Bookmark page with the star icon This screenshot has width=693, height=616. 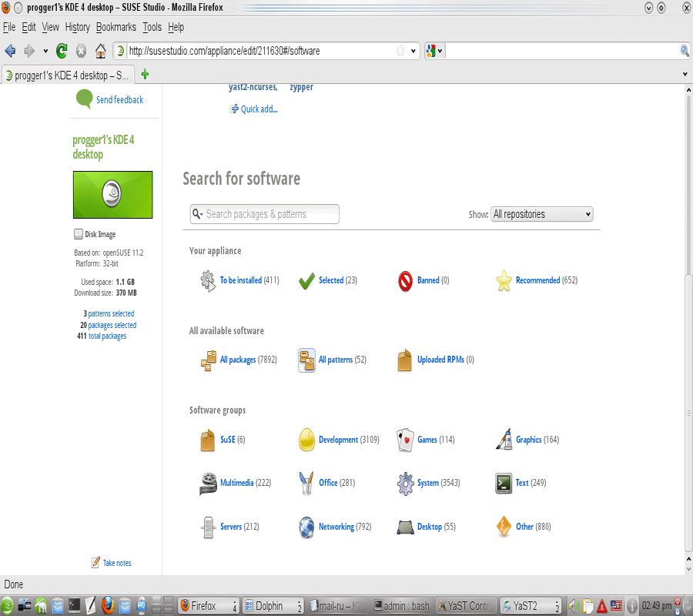coord(400,51)
